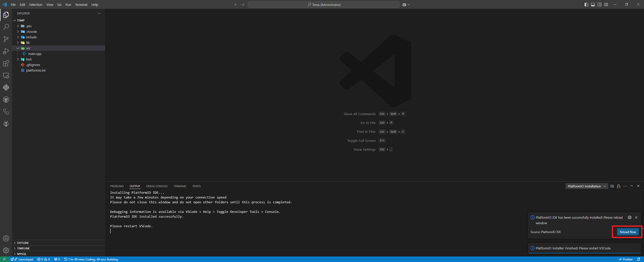Viewport: 644px width, 262px height.
Task: Click the Go Back arrow in title bar
Action: tap(236, 5)
